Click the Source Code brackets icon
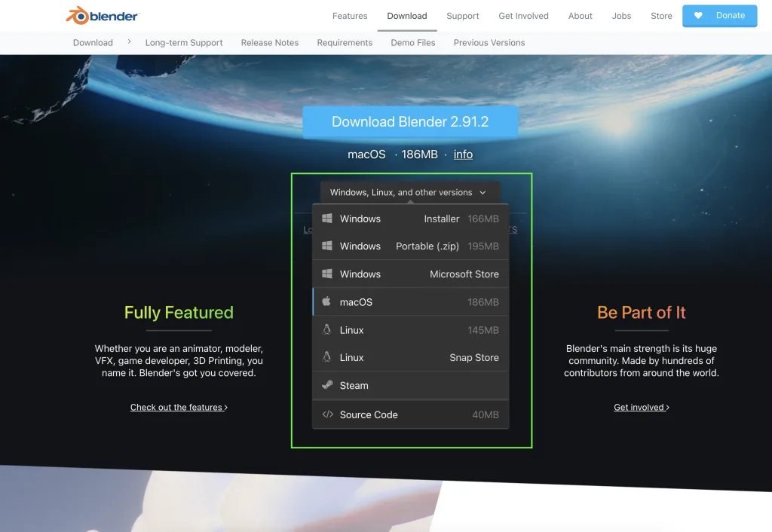772x532 pixels. 327,414
